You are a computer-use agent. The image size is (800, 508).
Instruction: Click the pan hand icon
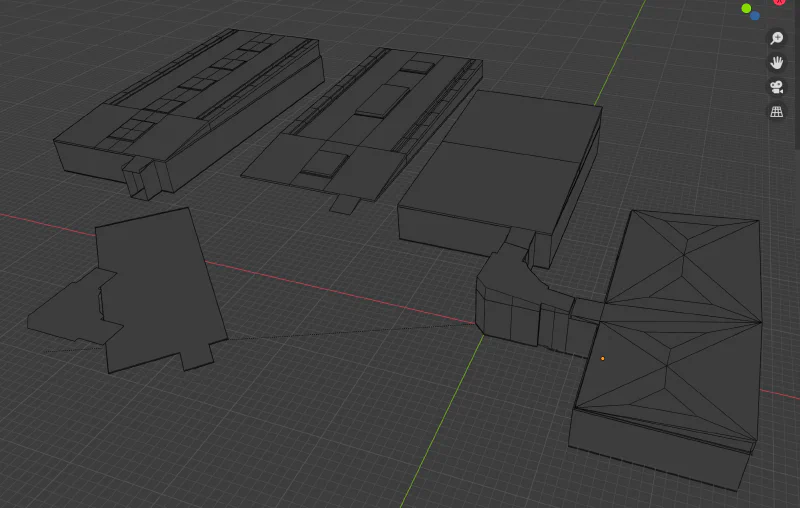click(776, 62)
